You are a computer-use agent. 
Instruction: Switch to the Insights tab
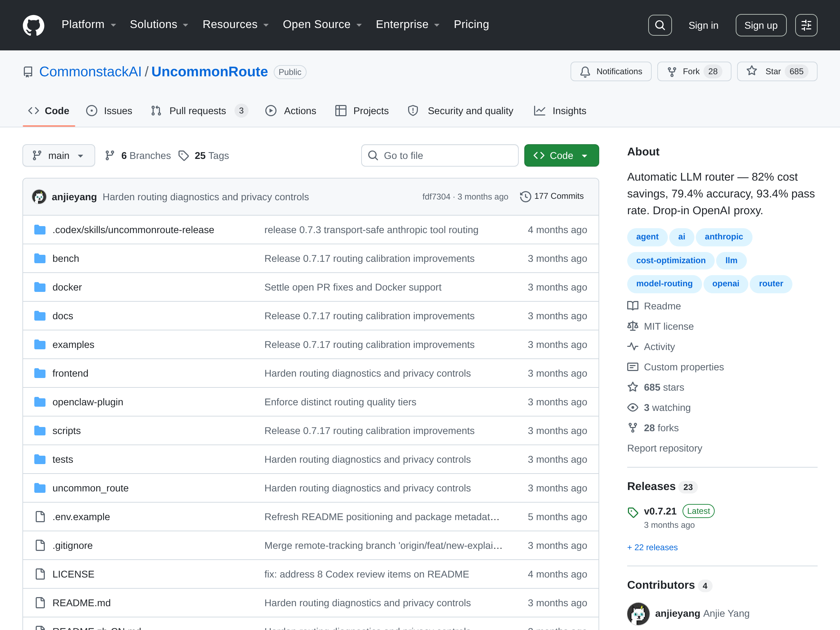(x=560, y=111)
